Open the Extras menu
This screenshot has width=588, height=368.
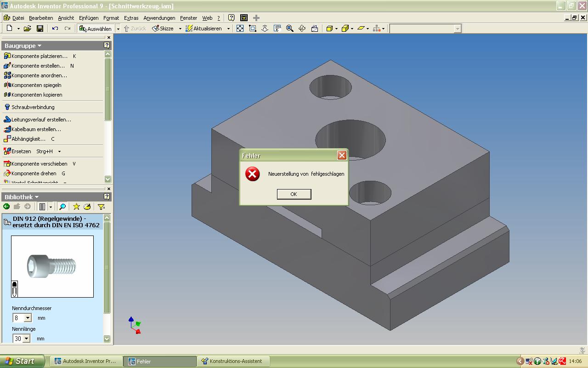(131, 18)
